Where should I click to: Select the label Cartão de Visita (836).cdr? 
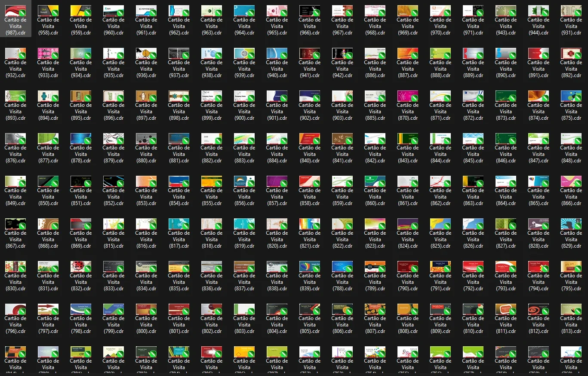click(212, 282)
